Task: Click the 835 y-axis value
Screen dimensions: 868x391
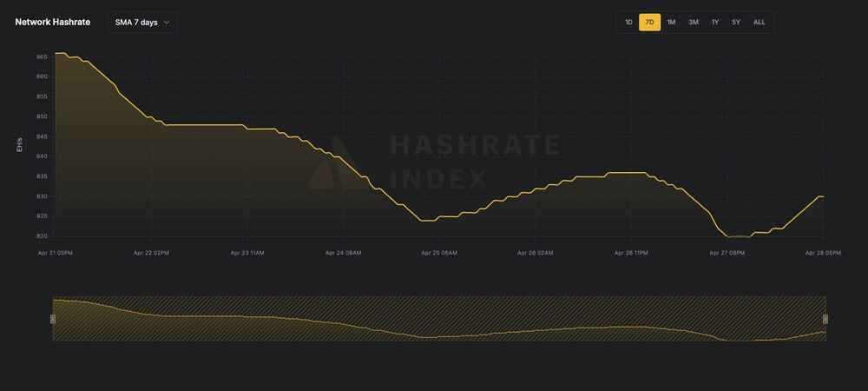Action: click(x=42, y=176)
